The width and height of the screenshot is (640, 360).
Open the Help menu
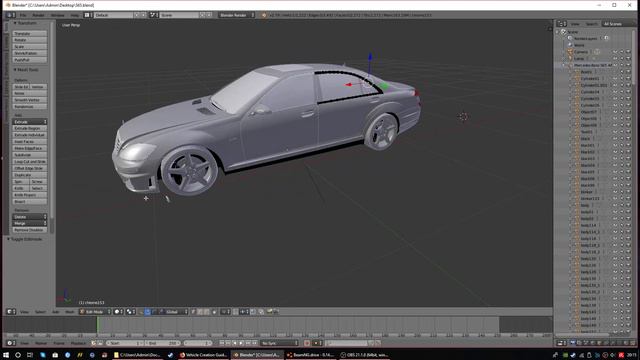coord(75,15)
